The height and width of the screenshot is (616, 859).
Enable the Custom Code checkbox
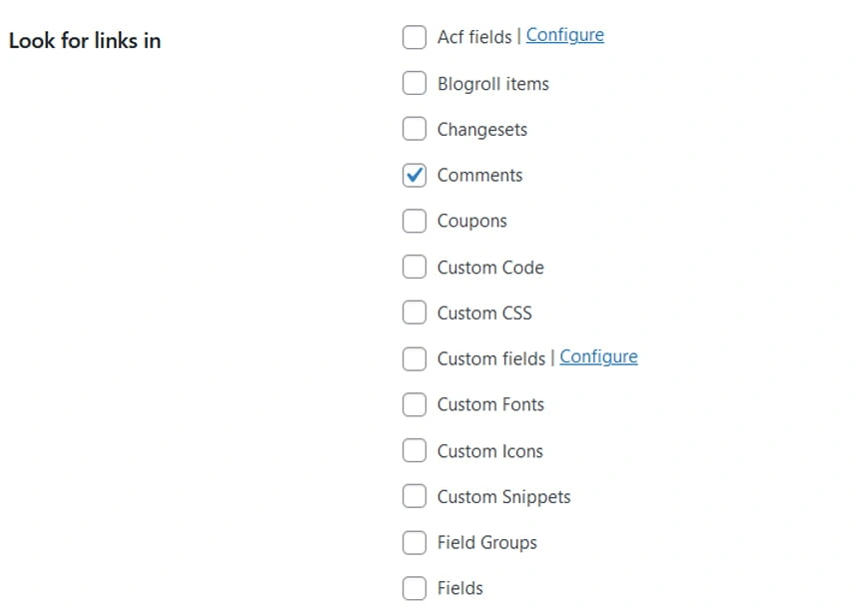414,268
